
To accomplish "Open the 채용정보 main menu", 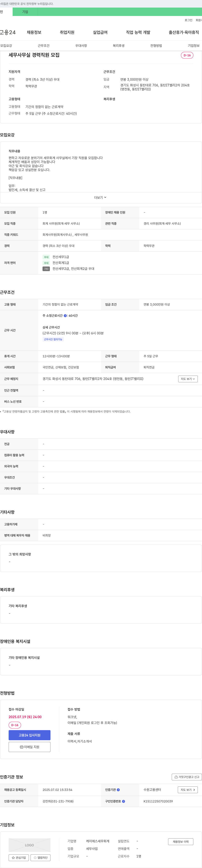I will click(x=34, y=32).
